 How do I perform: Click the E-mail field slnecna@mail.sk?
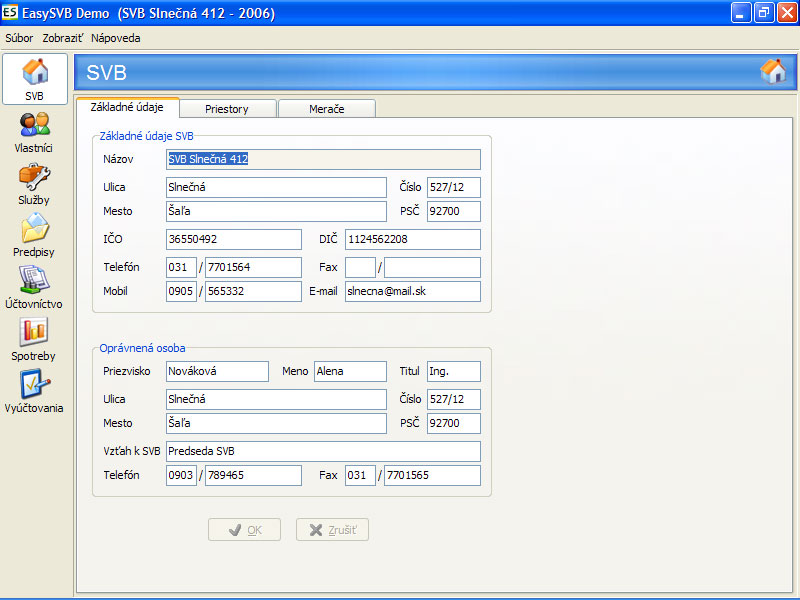pos(413,291)
